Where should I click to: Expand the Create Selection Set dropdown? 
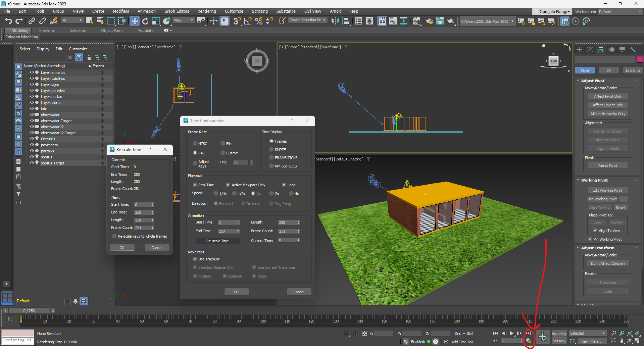(324, 20)
